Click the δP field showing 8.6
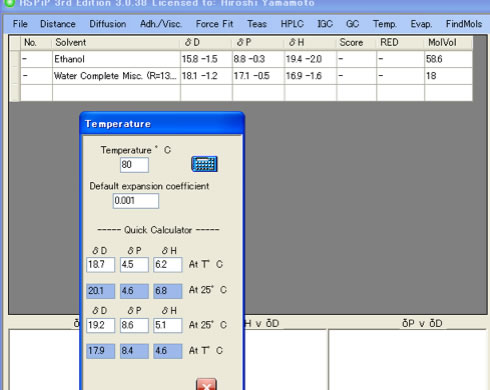490x390 pixels. [134, 325]
